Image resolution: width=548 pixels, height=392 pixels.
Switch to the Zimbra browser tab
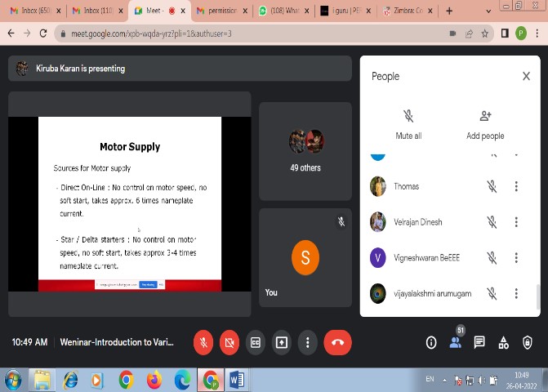407,11
